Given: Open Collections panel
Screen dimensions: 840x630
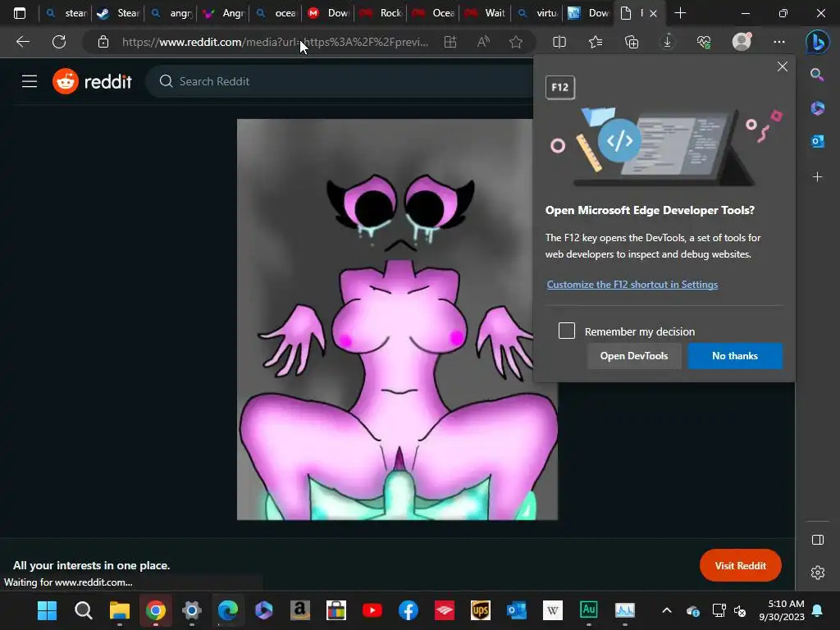Looking at the screenshot, I should pyautogui.click(x=632, y=42).
